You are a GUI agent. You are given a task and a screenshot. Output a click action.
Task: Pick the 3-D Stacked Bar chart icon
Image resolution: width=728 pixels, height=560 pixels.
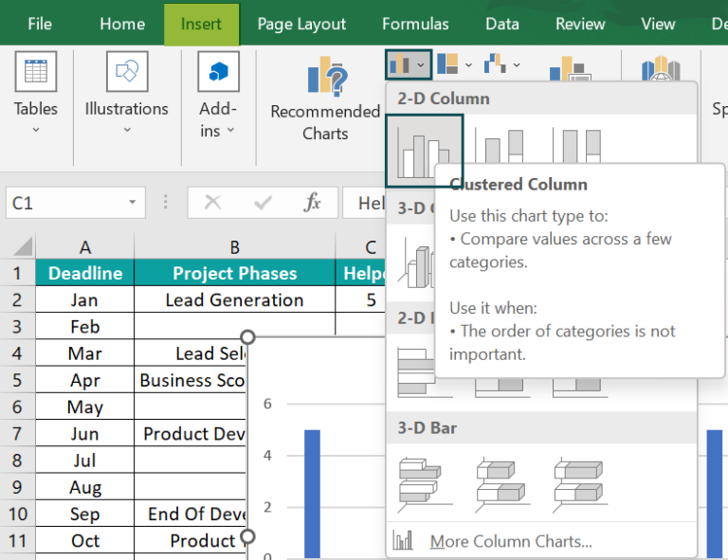point(501,479)
